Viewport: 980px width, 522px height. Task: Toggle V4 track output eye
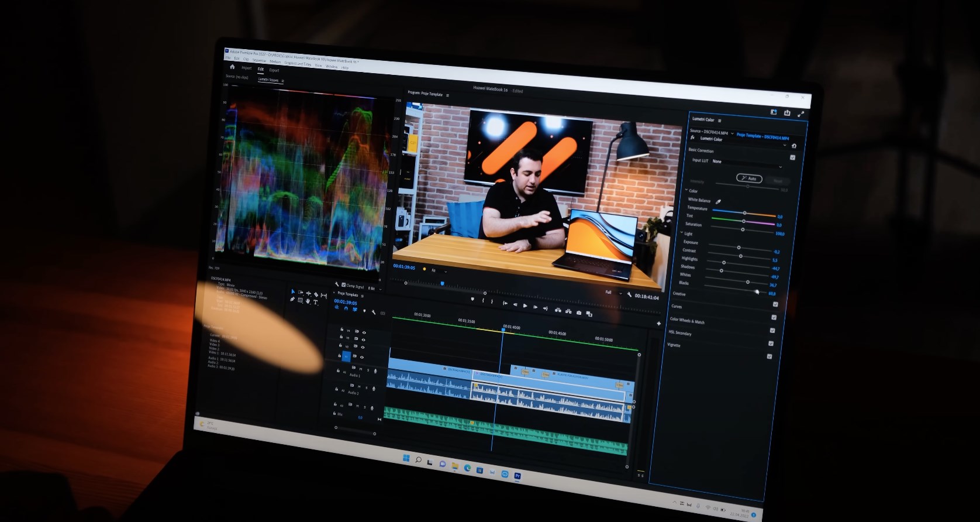364,332
